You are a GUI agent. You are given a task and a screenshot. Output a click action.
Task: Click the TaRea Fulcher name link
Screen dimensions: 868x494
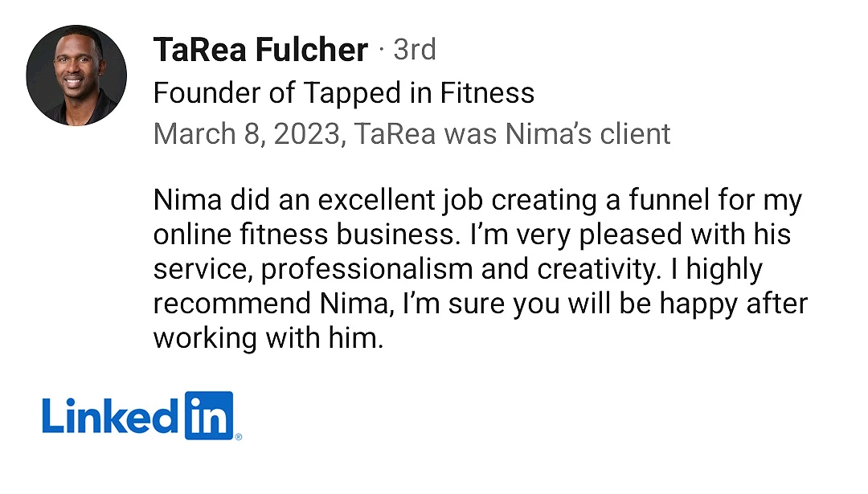point(260,50)
